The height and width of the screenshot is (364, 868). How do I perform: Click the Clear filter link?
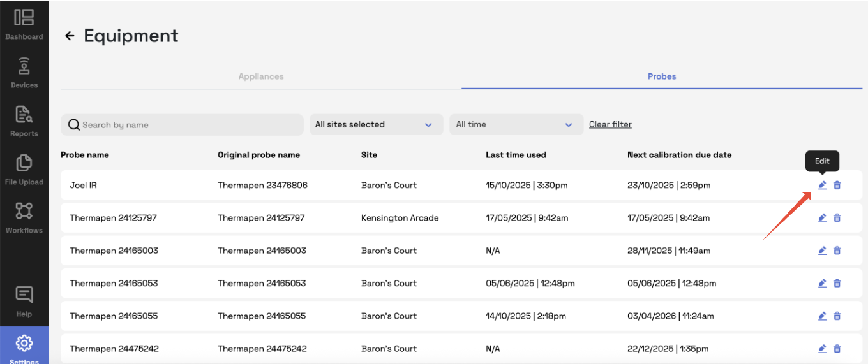point(610,124)
